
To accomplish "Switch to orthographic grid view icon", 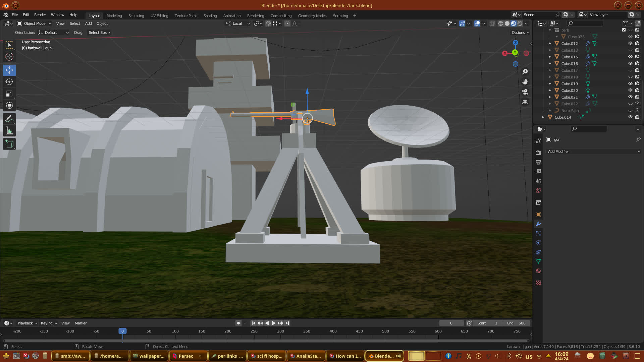I will [525, 102].
